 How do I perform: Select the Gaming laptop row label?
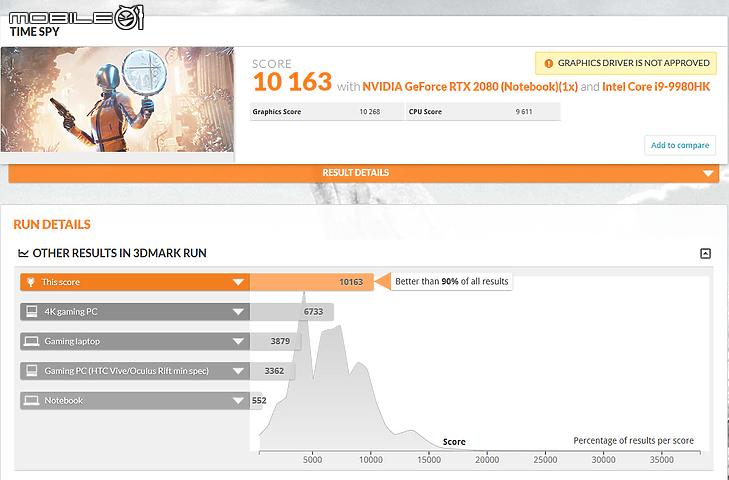72,341
